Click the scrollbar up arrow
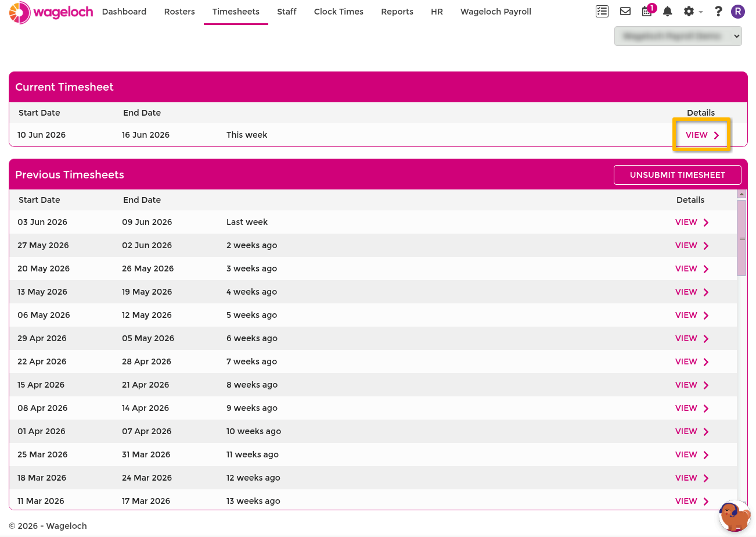 coord(741,194)
